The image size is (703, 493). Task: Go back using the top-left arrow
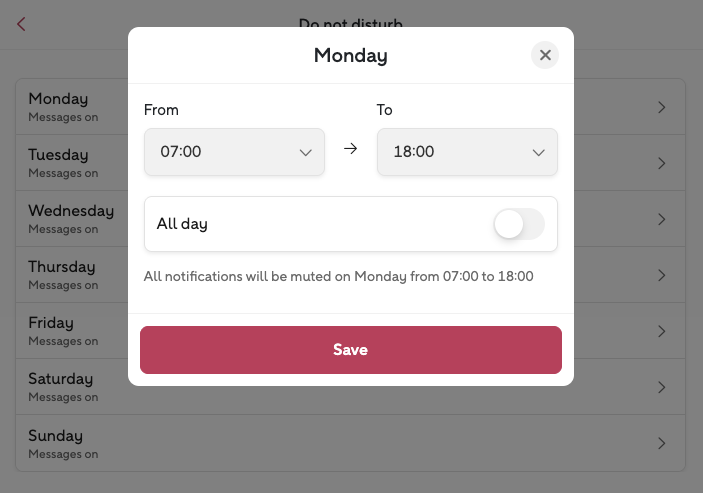(x=21, y=24)
